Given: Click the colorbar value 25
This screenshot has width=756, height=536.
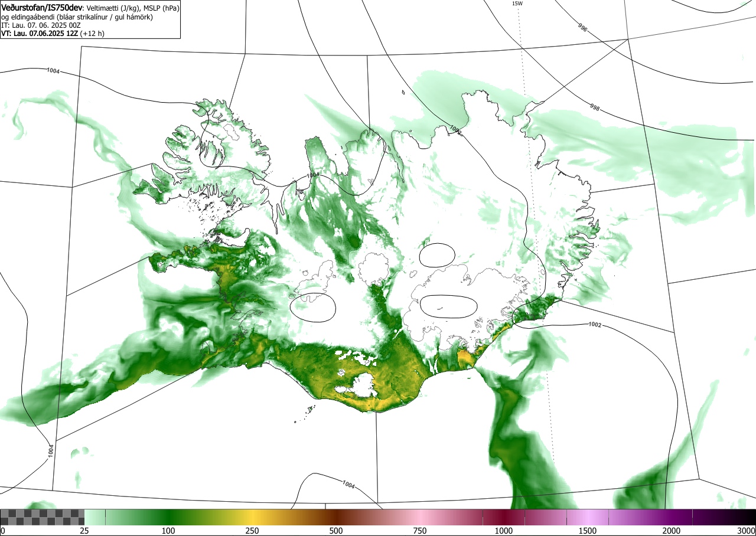Looking at the screenshot, I should coord(84,531).
